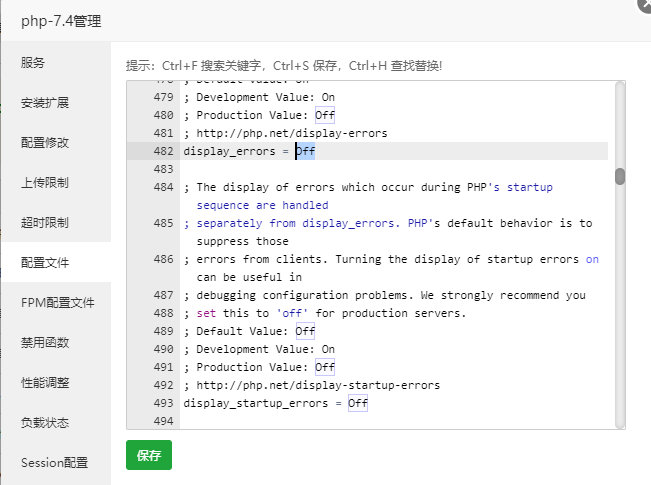Click line number 494 in gutter

[x=163, y=421]
